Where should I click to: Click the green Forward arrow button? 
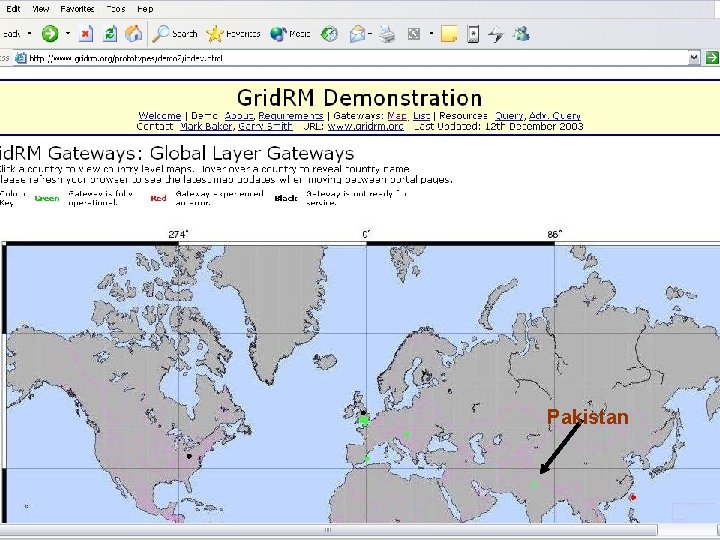50,34
